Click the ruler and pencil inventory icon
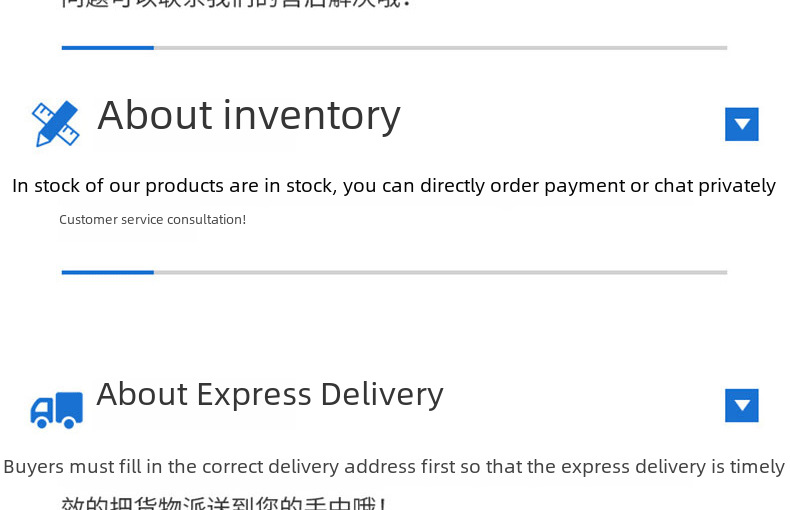 tap(55, 124)
